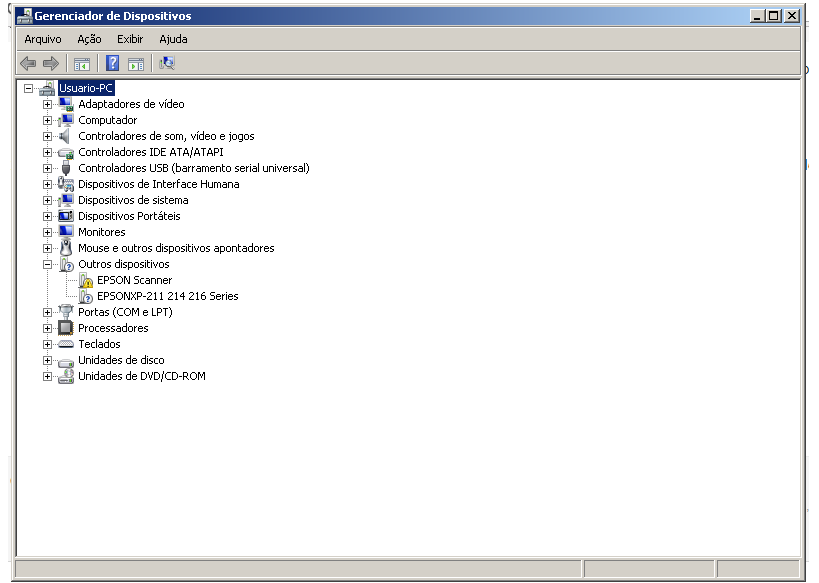Click the Outros dispositivos question-mark icon
The width and height of the screenshot is (819, 583).
66,264
